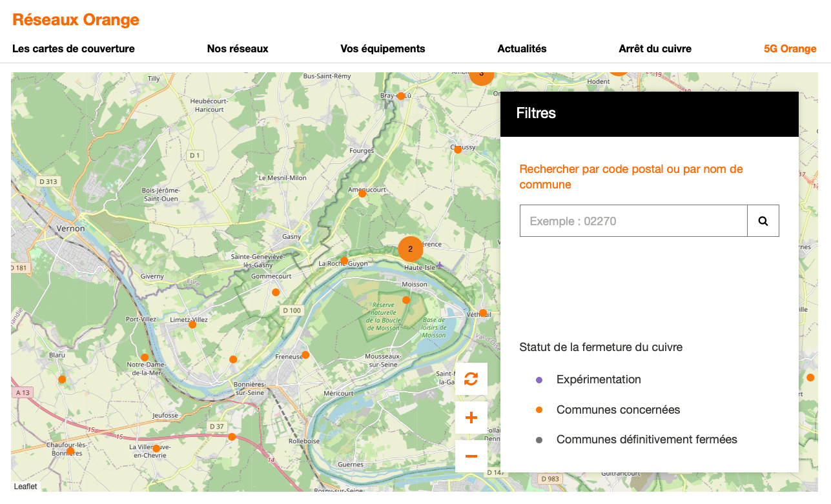This screenshot has width=831, height=504.
Task: Zoom out with the minus button
Action: point(471,456)
